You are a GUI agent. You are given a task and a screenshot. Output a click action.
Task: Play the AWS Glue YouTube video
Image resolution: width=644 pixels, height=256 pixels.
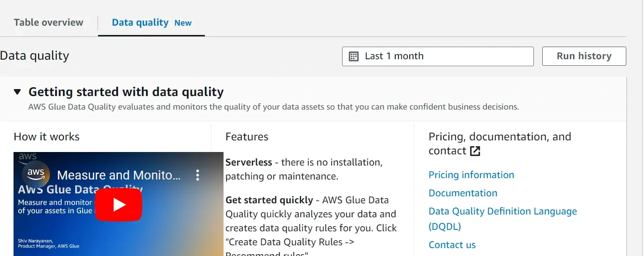pos(119,205)
